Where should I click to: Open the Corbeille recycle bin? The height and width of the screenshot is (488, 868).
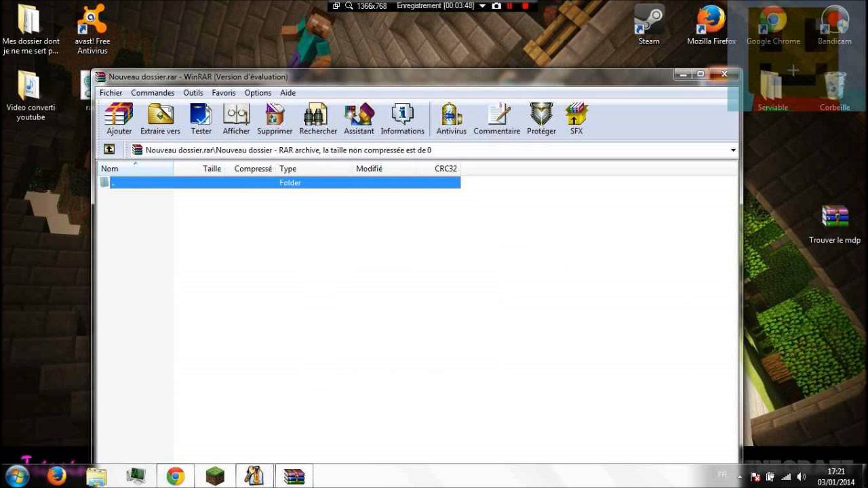[x=835, y=91]
